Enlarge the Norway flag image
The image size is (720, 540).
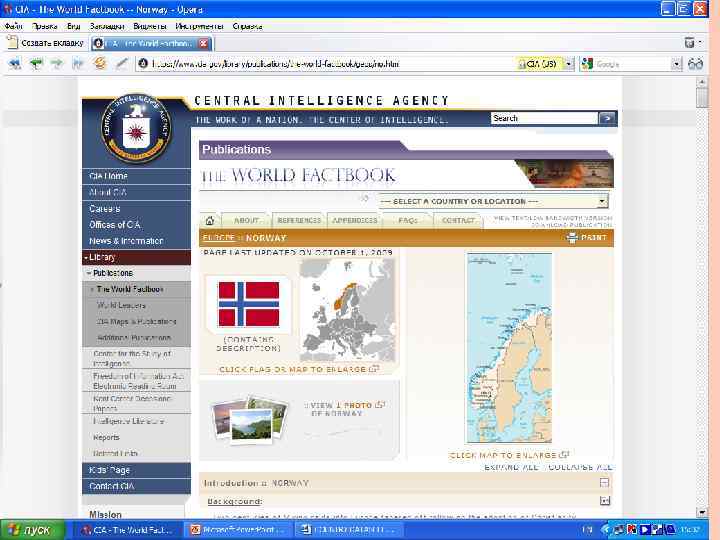pos(248,304)
